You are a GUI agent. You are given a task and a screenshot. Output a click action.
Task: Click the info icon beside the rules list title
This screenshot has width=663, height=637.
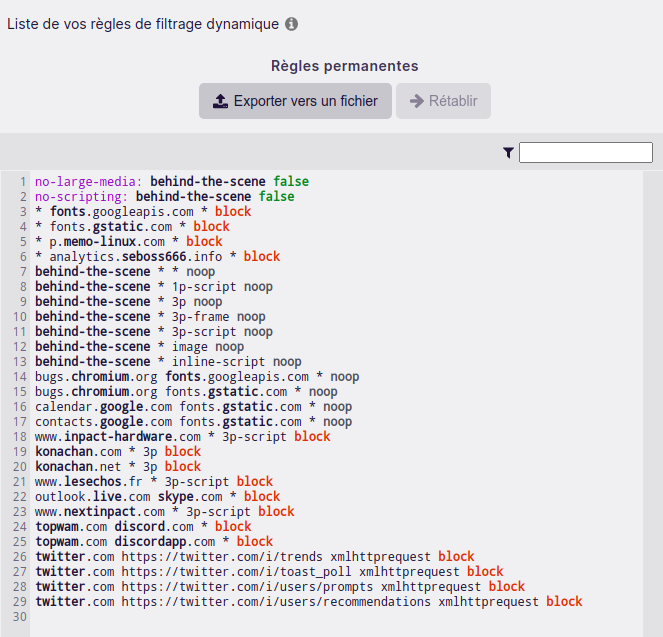(x=291, y=24)
